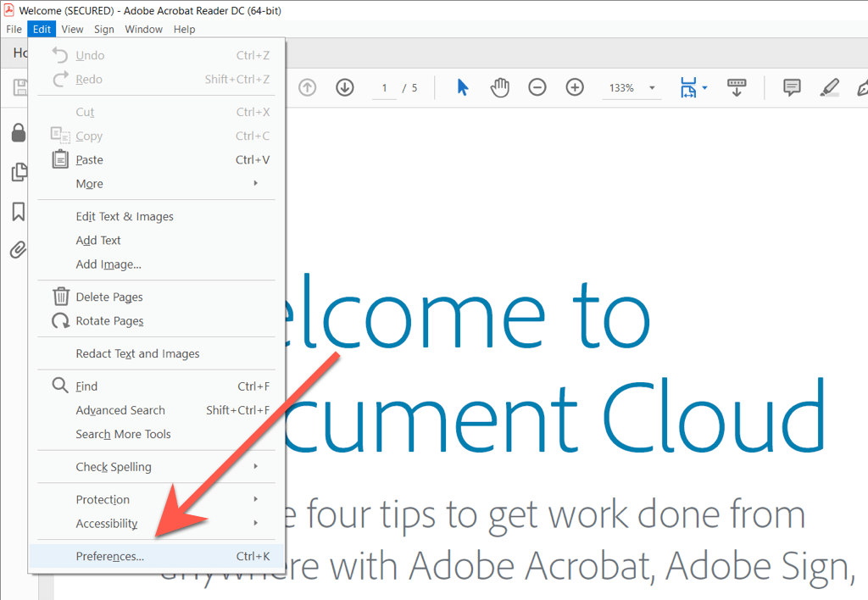This screenshot has height=600, width=868.
Task: Go to next page with down-arrow icon
Action: click(345, 87)
